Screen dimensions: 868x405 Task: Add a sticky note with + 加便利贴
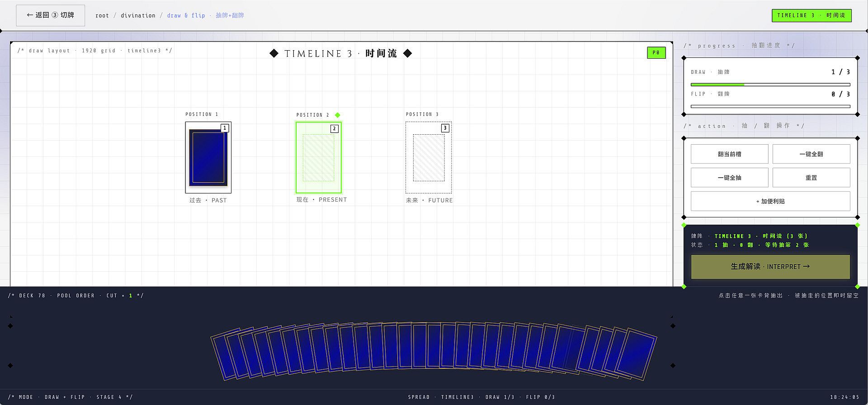tap(770, 201)
